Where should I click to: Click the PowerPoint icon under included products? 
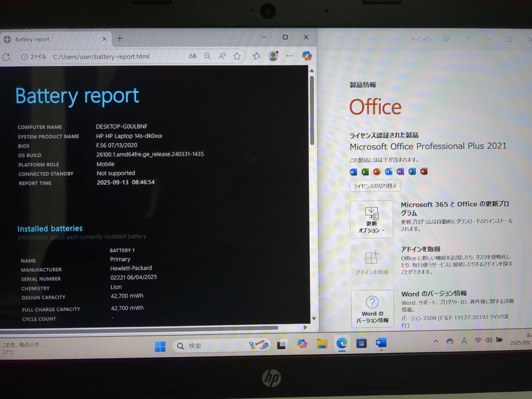[377, 172]
